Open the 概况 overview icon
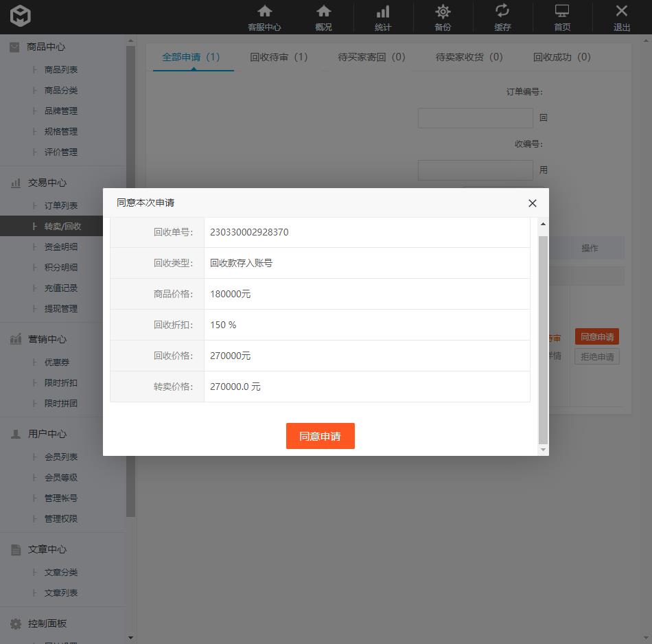The height and width of the screenshot is (644, 652). click(323, 12)
